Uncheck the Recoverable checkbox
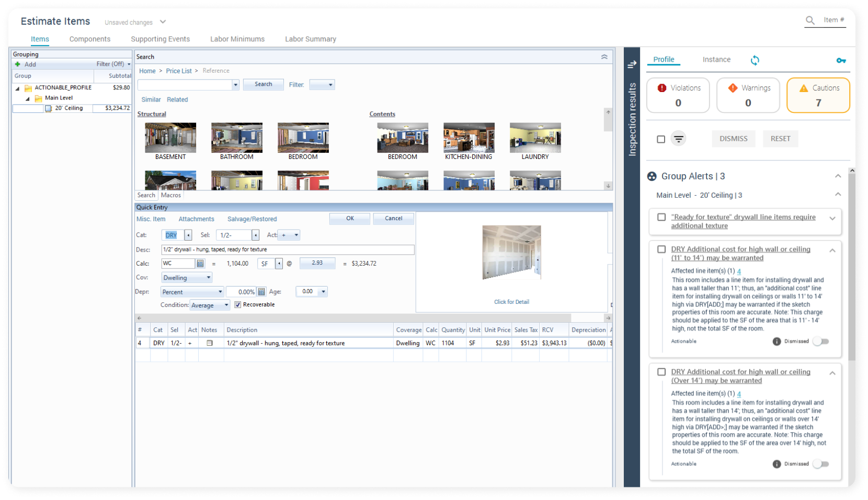Image resolution: width=868 pixels, height=500 pixels. pos(238,304)
